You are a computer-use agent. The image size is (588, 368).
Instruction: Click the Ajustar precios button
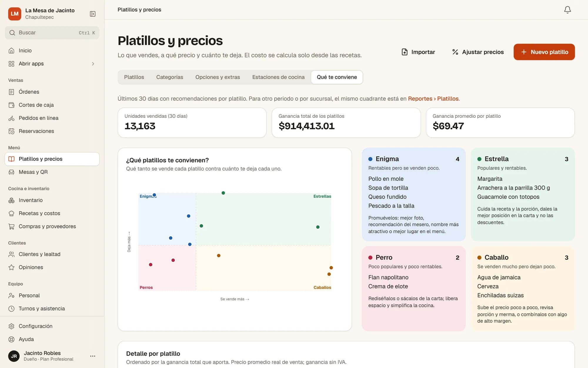coord(478,52)
